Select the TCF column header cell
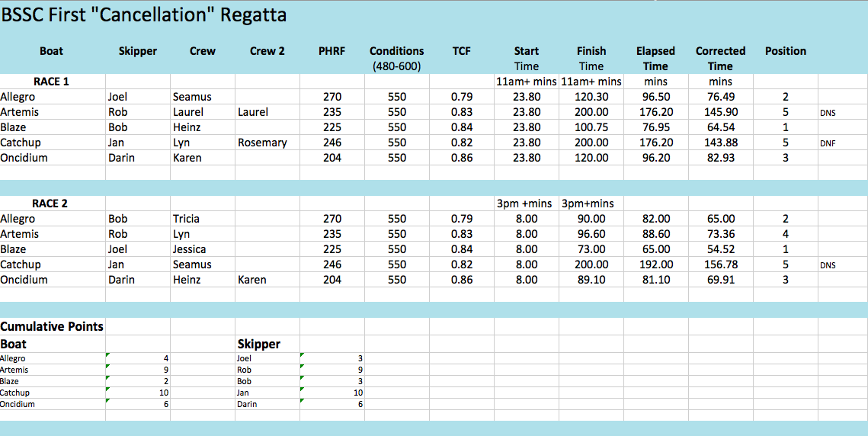 (461, 51)
